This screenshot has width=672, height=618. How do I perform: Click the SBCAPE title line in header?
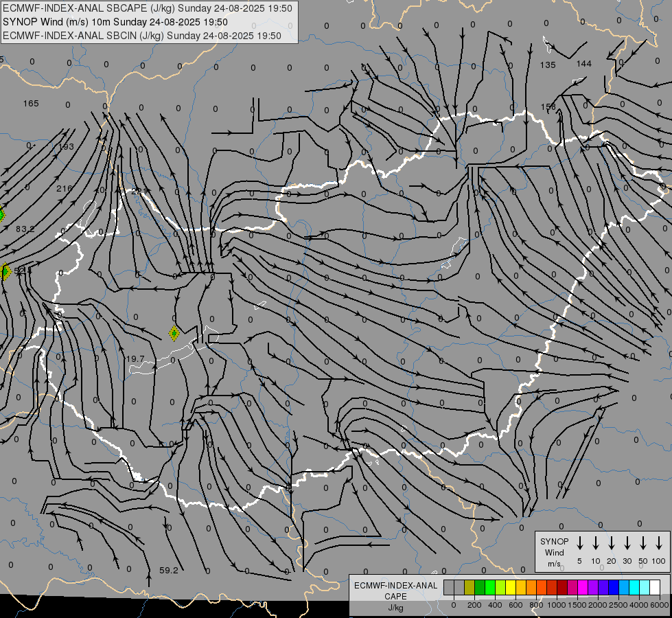point(148,8)
